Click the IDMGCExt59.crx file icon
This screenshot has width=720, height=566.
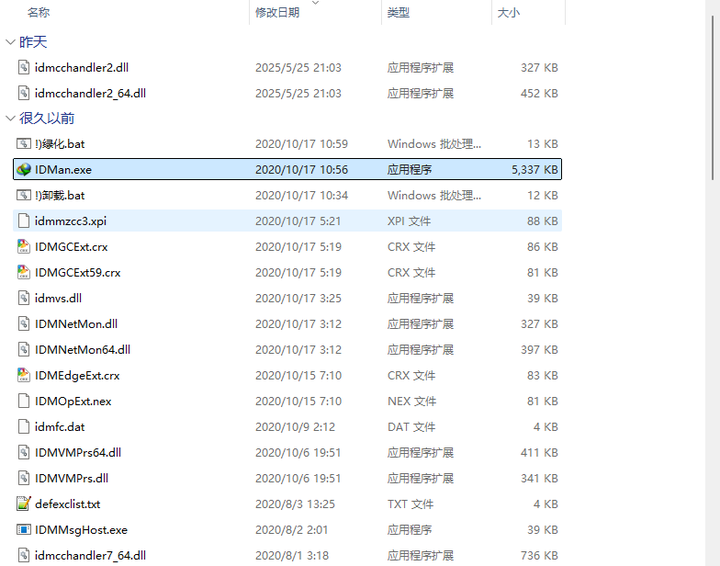click(24, 273)
